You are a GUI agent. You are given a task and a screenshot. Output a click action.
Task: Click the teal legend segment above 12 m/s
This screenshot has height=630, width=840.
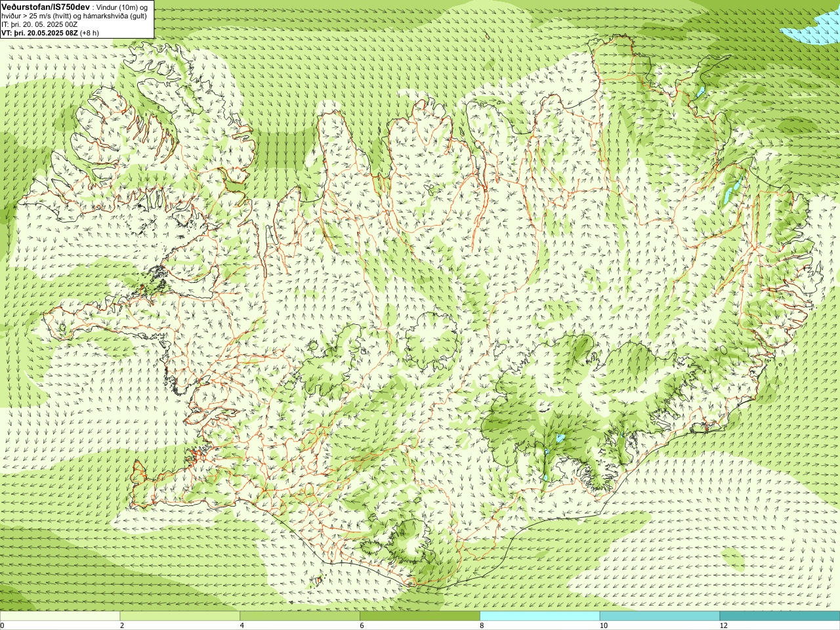(780, 616)
